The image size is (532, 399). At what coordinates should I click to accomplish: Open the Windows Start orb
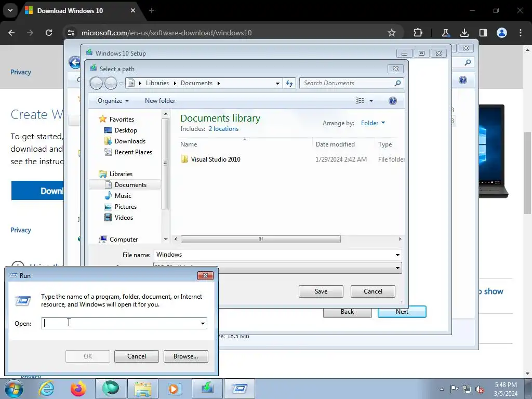[x=14, y=389]
